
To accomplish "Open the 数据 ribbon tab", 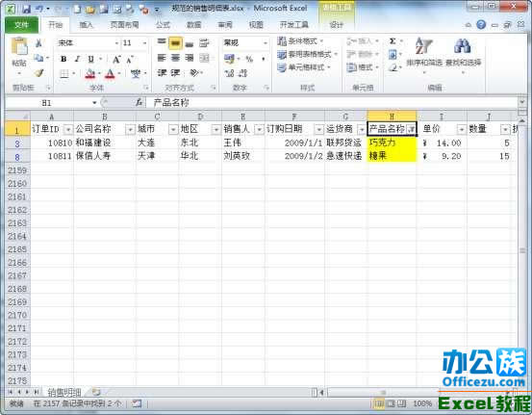I will coord(193,24).
